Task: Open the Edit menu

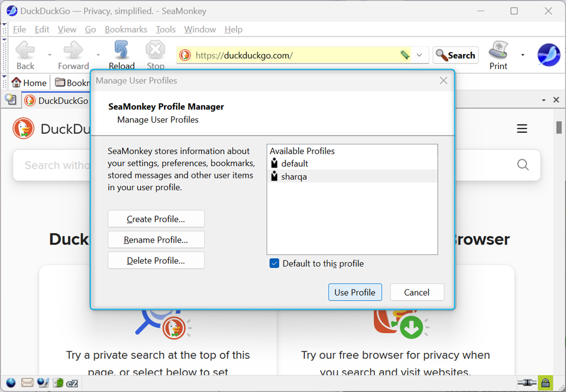Action: 42,29
